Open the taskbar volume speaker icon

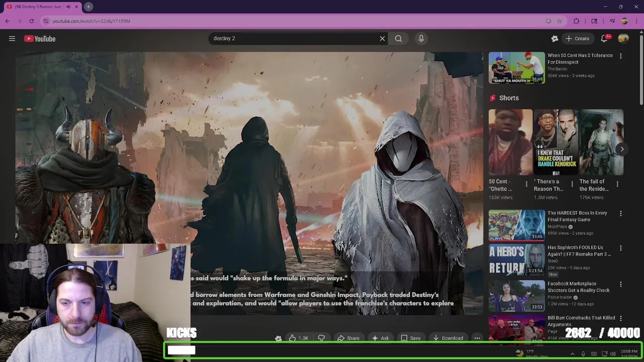tap(612, 354)
